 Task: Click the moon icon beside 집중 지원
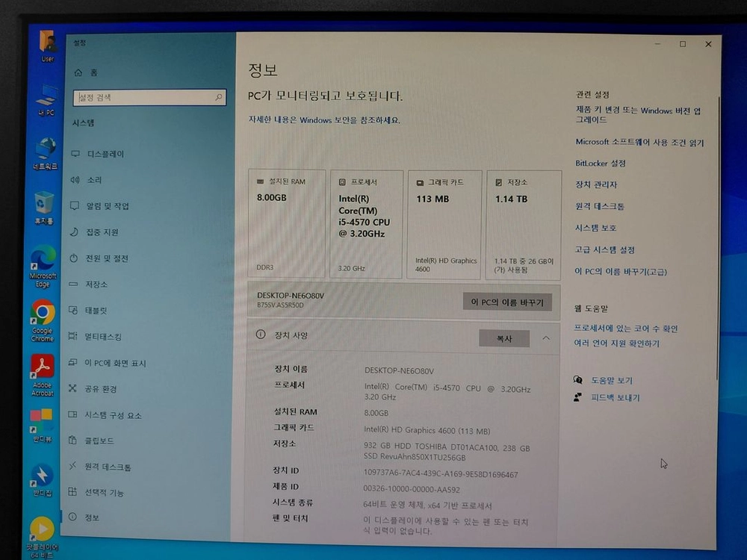click(74, 232)
